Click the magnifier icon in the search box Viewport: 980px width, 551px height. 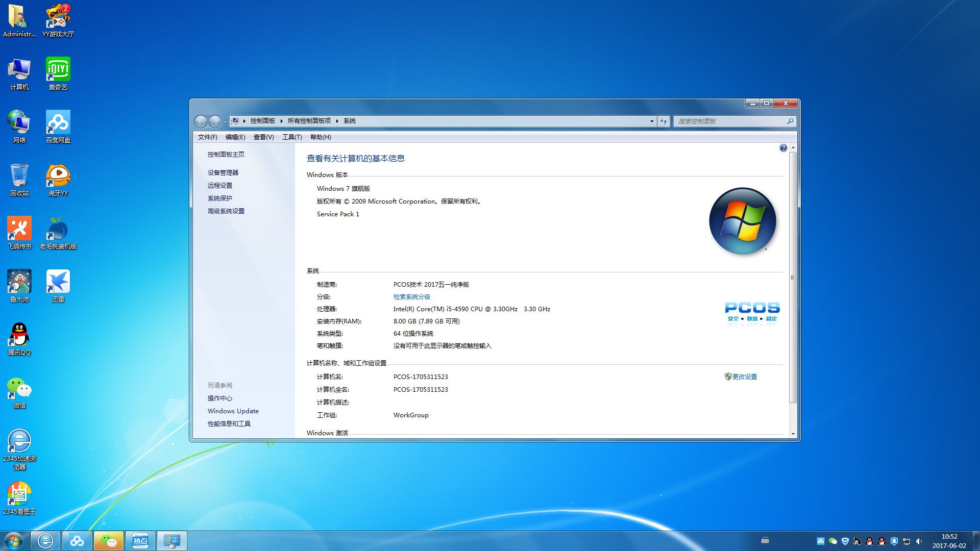tap(790, 121)
